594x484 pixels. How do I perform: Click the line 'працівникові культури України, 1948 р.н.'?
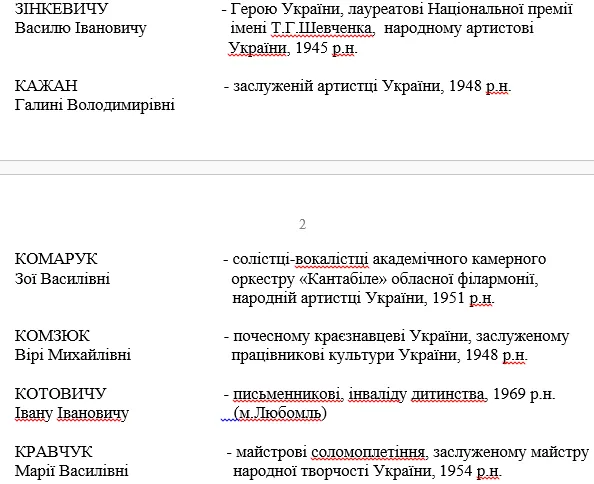379,355
